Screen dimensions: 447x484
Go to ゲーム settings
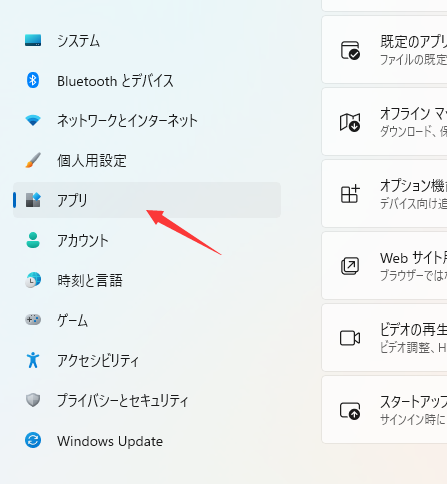[x=147, y=320]
